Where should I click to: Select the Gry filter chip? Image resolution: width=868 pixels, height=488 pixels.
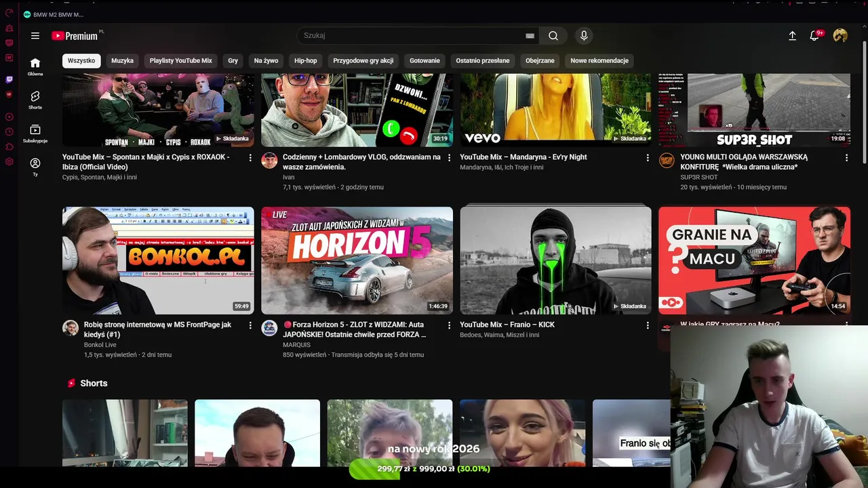(x=233, y=60)
